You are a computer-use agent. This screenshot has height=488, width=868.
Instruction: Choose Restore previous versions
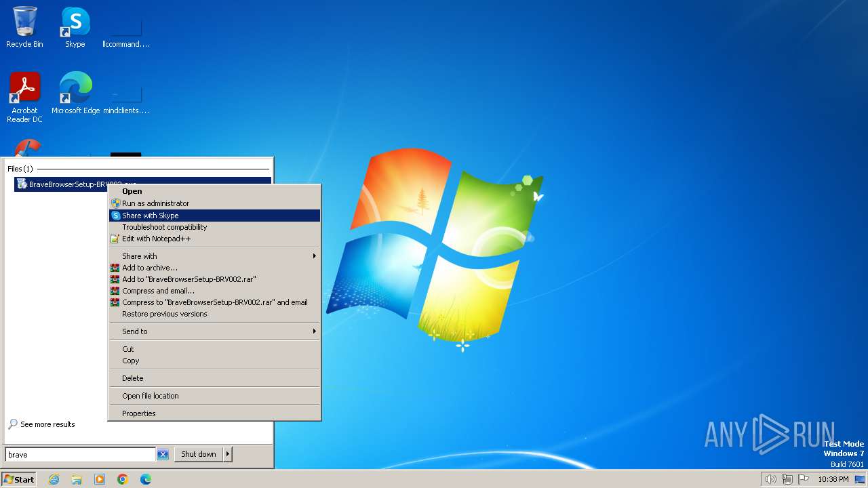click(214, 314)
